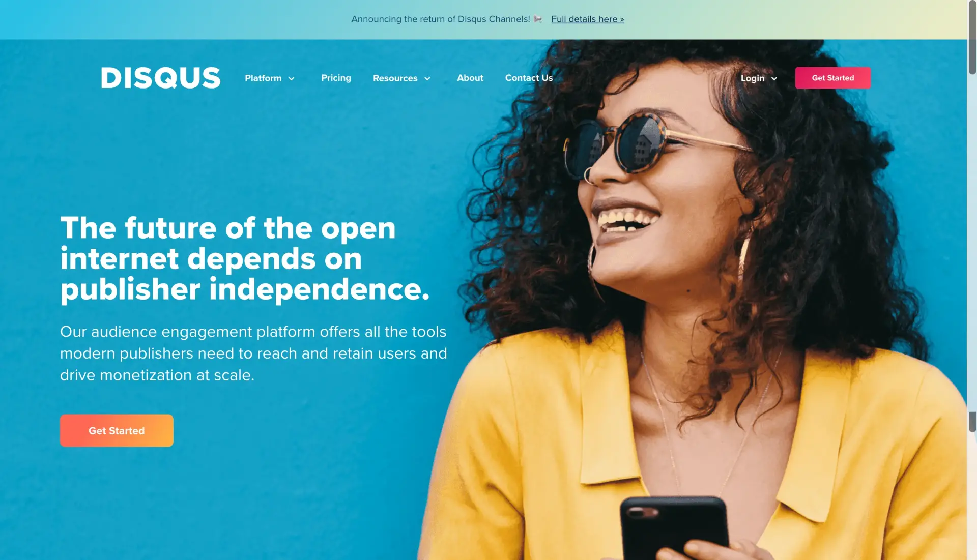Viewport: 977px width, 560px height.
Task: Click the Full details here announcement link
Action: [587, 19]
